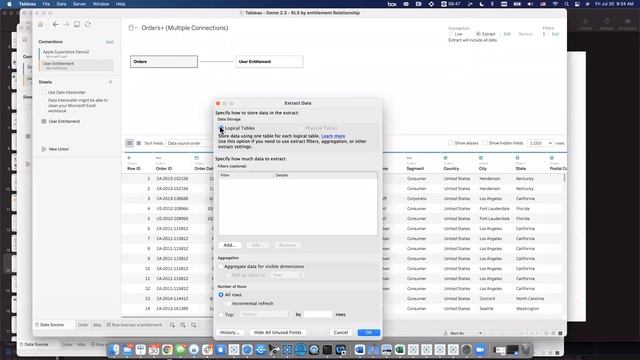Click the Country column globe icon
The image size is (640, 360).
tap(446, 158)
